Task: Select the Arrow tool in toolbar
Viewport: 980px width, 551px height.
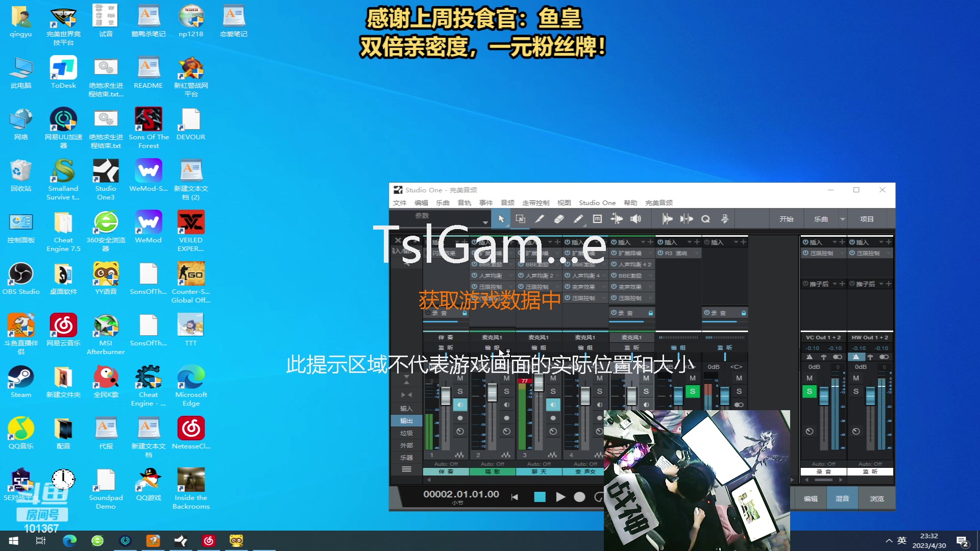Action: [501, 219]
